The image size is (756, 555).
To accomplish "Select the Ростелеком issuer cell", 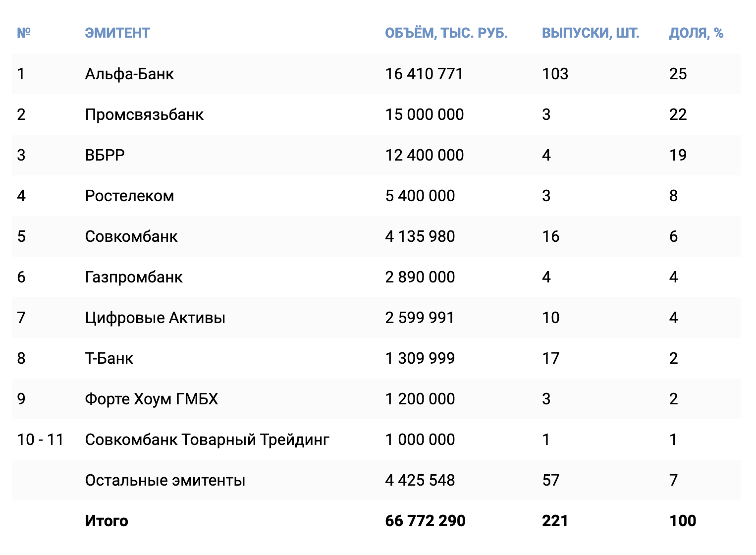I will pyautogui.click(x=129, y=196).
